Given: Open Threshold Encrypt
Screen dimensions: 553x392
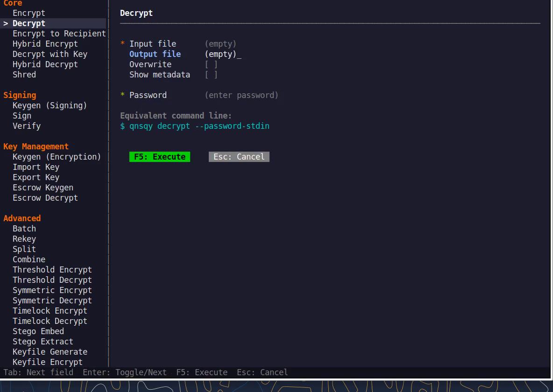Looking at the screenshot, I should (52, 269).
